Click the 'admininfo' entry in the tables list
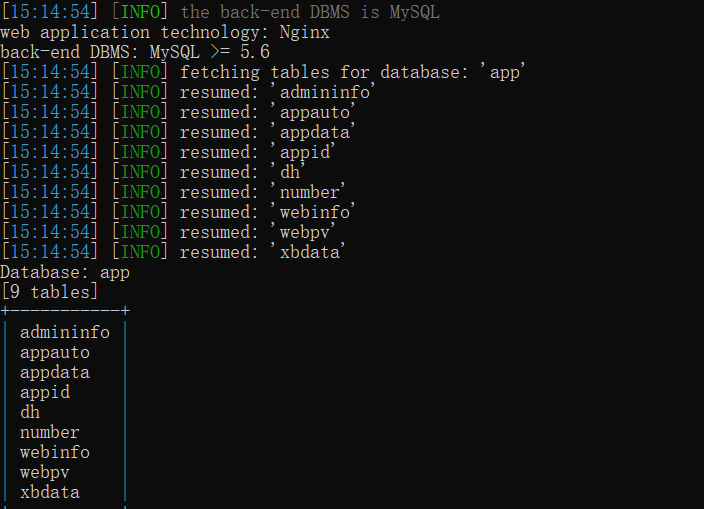The width and height of the screenshot is (704, 509). click(65, 333)
